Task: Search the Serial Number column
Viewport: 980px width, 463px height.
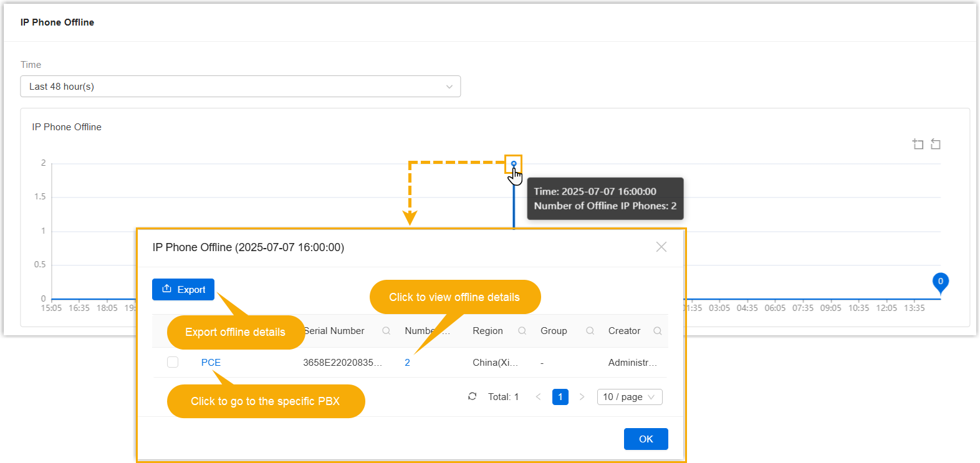Action: tap(387, 331)
